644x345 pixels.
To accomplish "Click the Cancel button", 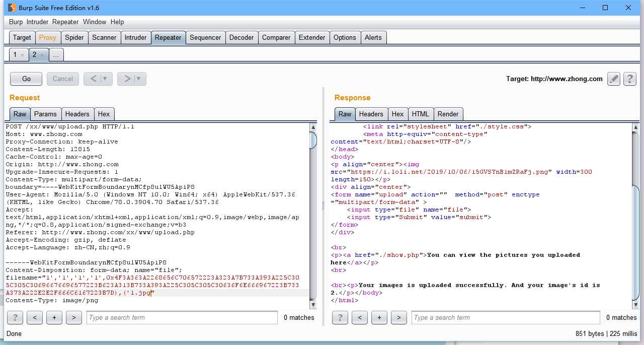I will point(63,79).
